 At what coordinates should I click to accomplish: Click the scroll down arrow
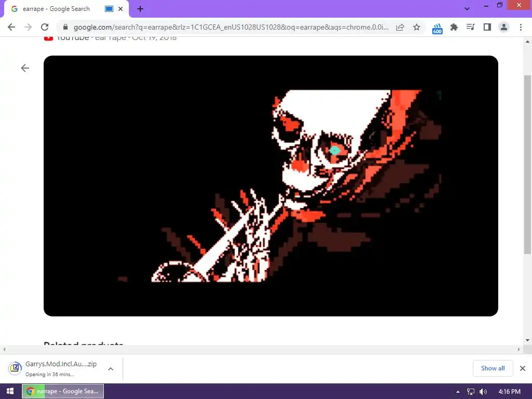click(527, 340)
